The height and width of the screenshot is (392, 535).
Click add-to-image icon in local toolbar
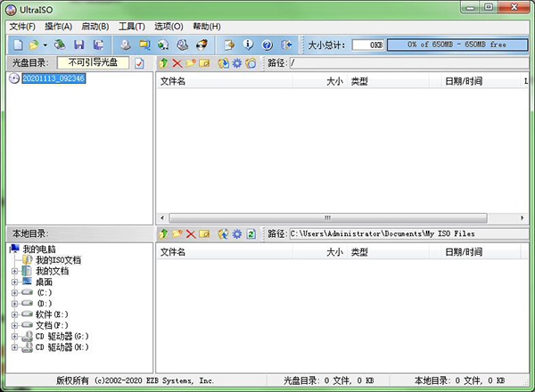(x=224, y=233)
